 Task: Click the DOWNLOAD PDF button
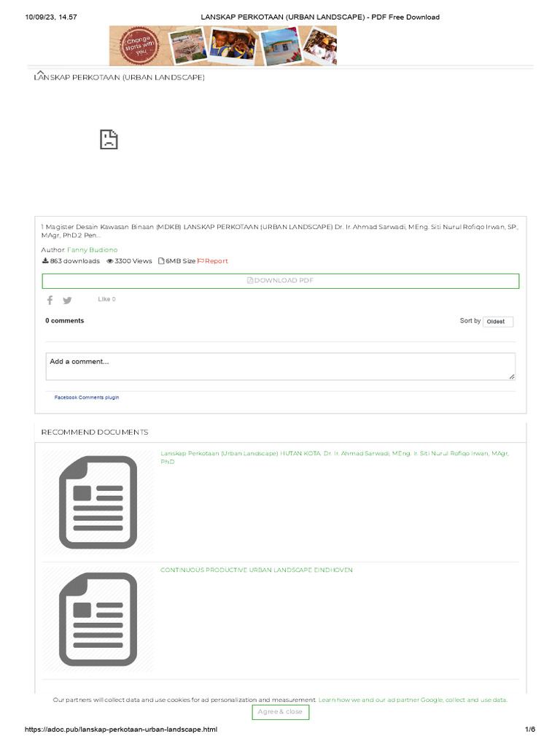pyautogui.click(x=281, y=281)
